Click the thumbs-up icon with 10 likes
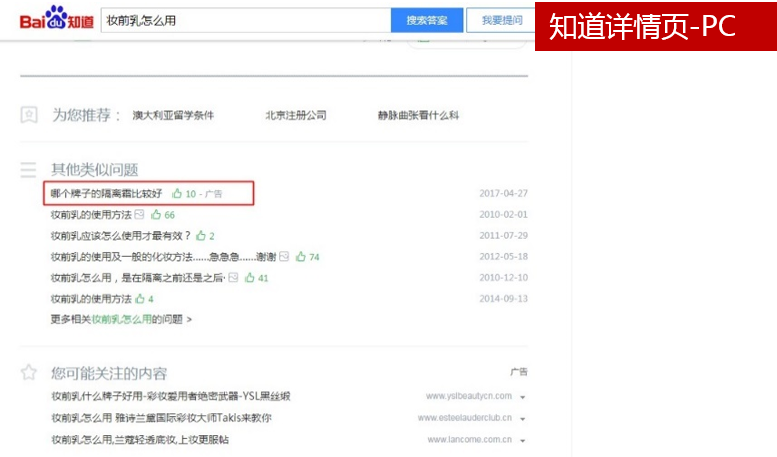Image resolution: width=777 pixels, height=457 pixels. click(x=177, y=193)
